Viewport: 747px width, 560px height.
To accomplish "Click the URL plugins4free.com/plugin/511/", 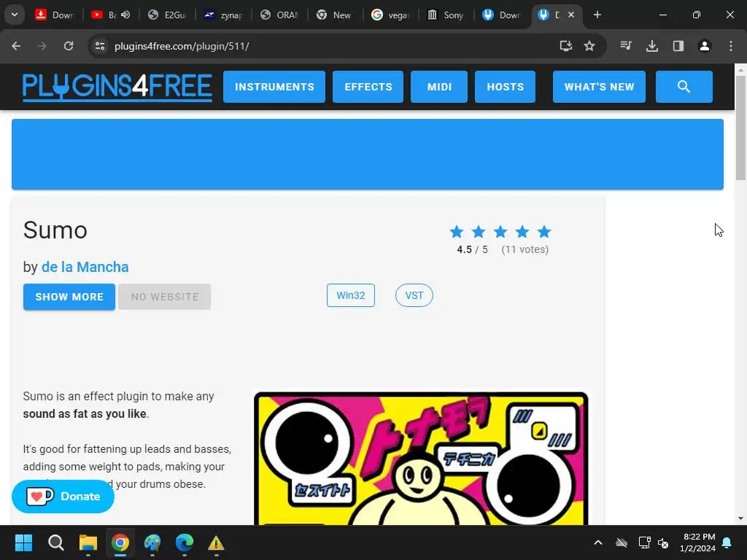I will [x=182, y=46].
